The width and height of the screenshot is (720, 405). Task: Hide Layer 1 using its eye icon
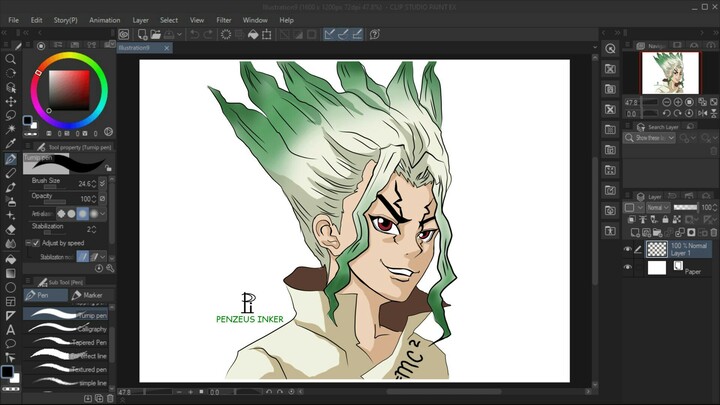pos(627,249)
